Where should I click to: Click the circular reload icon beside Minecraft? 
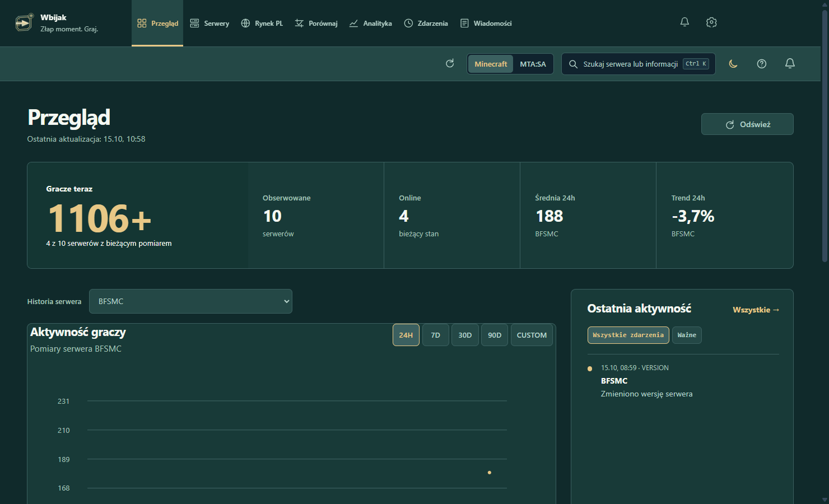450,64
